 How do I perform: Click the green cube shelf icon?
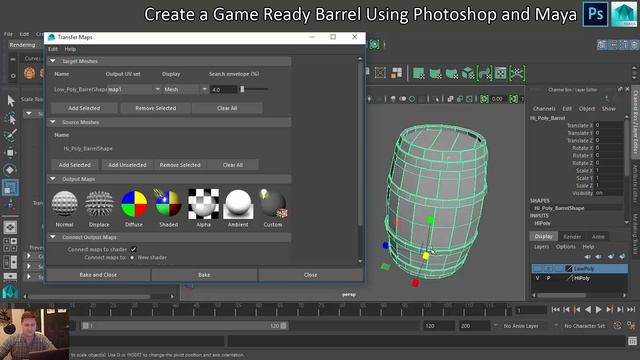click(468, 73)
